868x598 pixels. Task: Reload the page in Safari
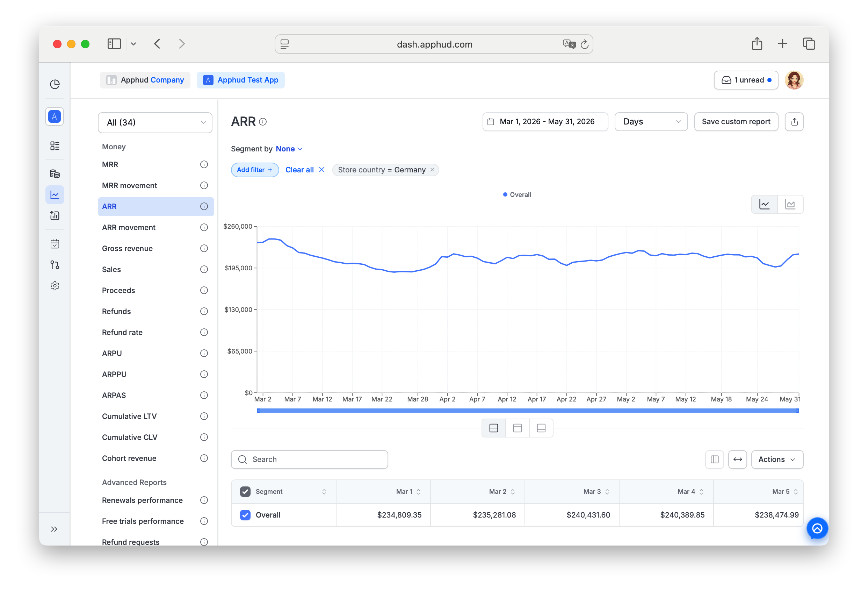click(x=584, y=44)
